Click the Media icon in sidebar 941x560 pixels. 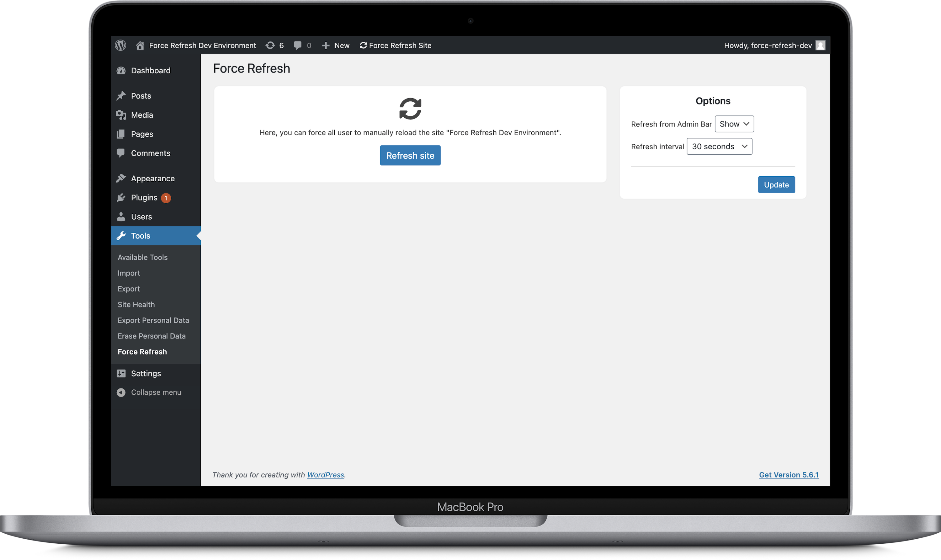pos(121,115)
